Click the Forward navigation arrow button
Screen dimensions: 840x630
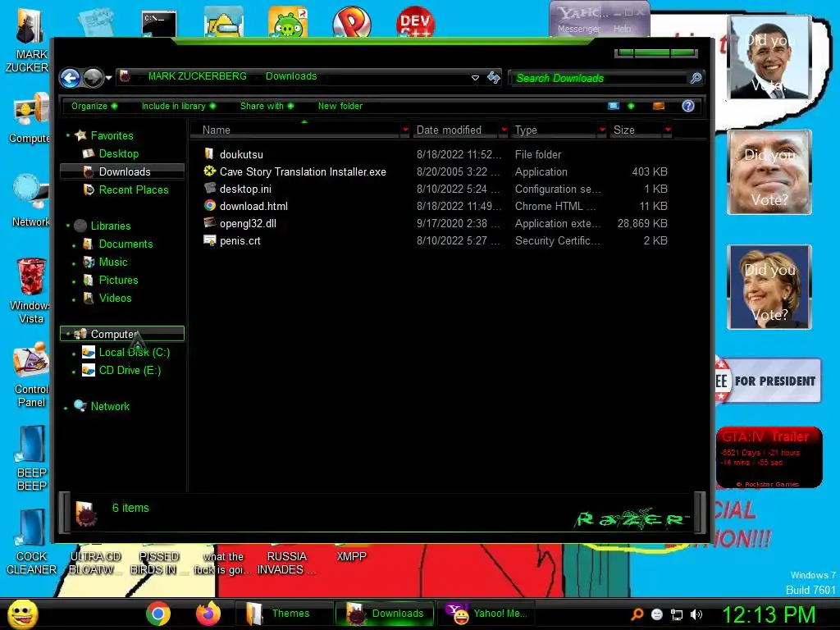pos(94,78)
